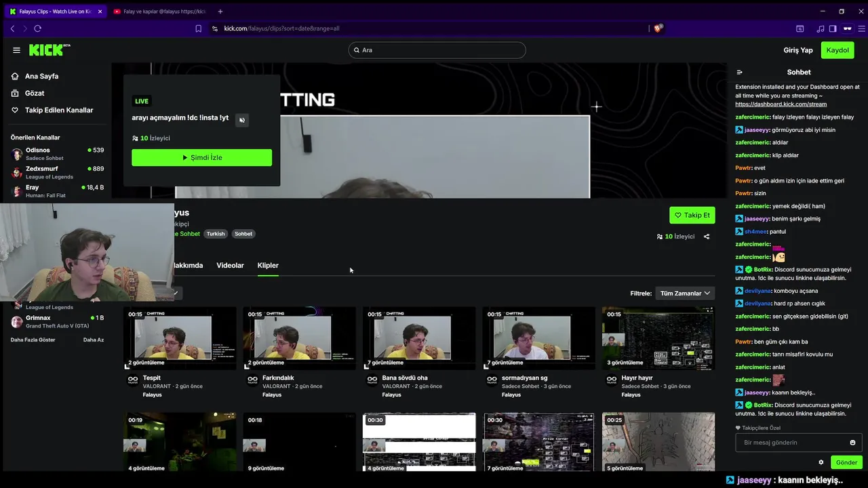Open dashboard.kick.com/stream link in chat
The width and height of the screenshot is (868, 488).
point(781,104)
